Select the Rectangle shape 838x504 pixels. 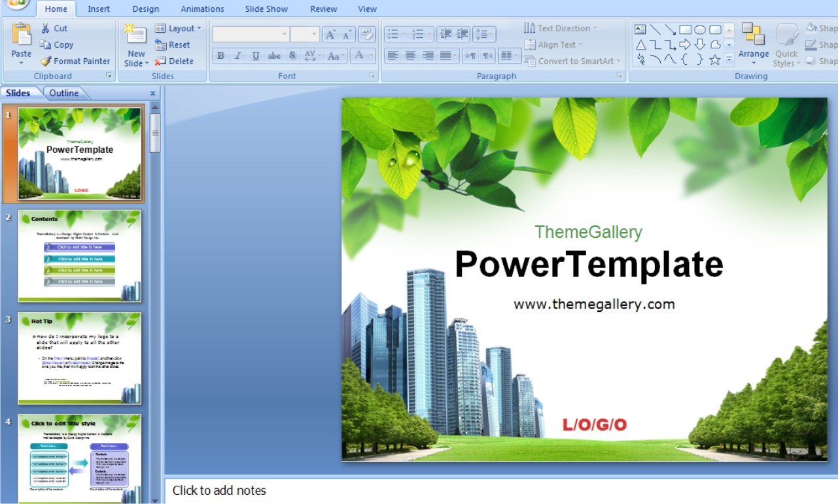point(686,29)
